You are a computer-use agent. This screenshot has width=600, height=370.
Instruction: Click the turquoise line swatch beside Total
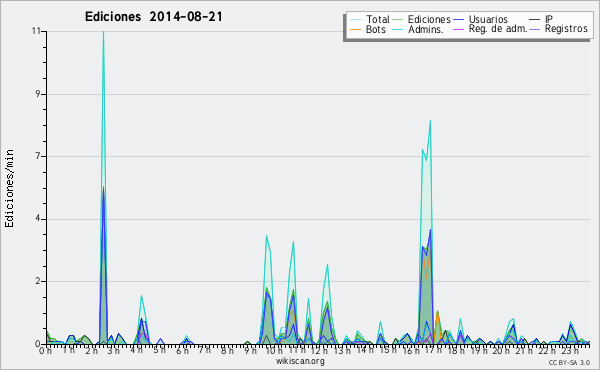355,20
